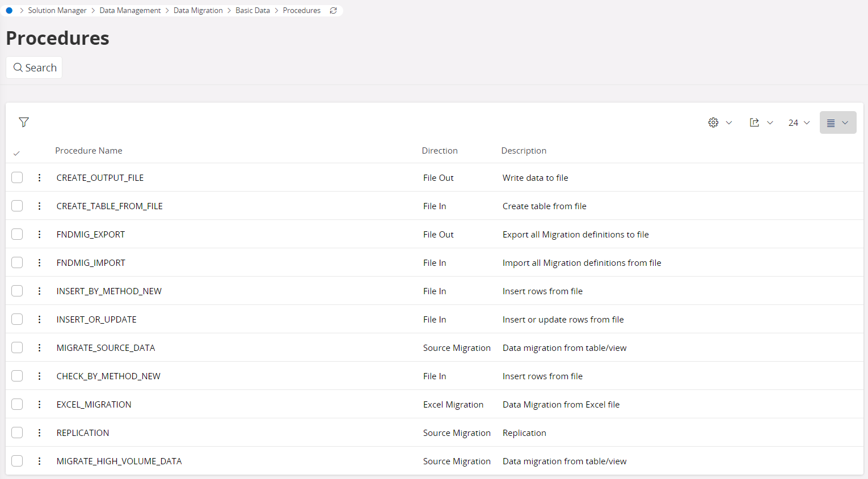The height and width of the screenshot is (479, 868).
Task: Click the blue home dot in breadcrumb
Action: pyautogui.click(x=9, y=11)
